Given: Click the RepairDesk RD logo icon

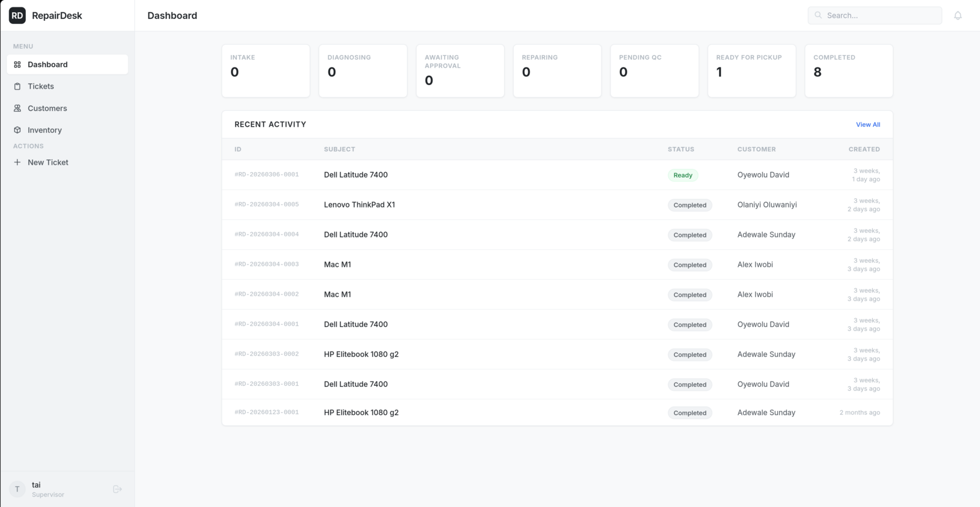Looking at the screenshot, I should coord(17,15).
